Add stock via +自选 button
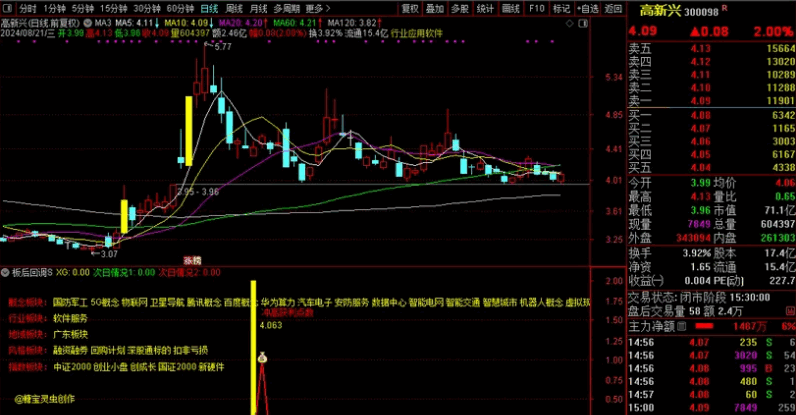The height and width of the screenshot is (415, 796). 588,9
